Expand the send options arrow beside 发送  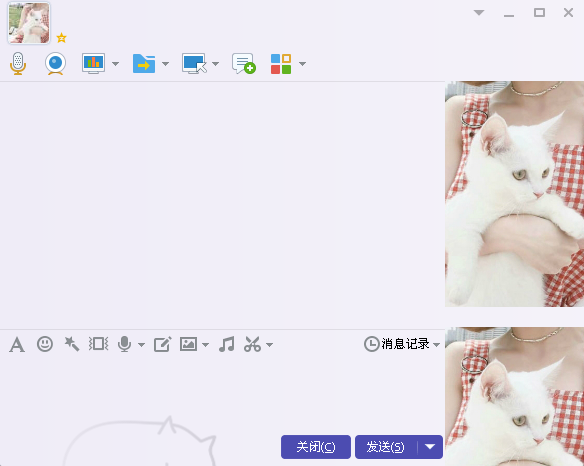click(x=430, y=447)
